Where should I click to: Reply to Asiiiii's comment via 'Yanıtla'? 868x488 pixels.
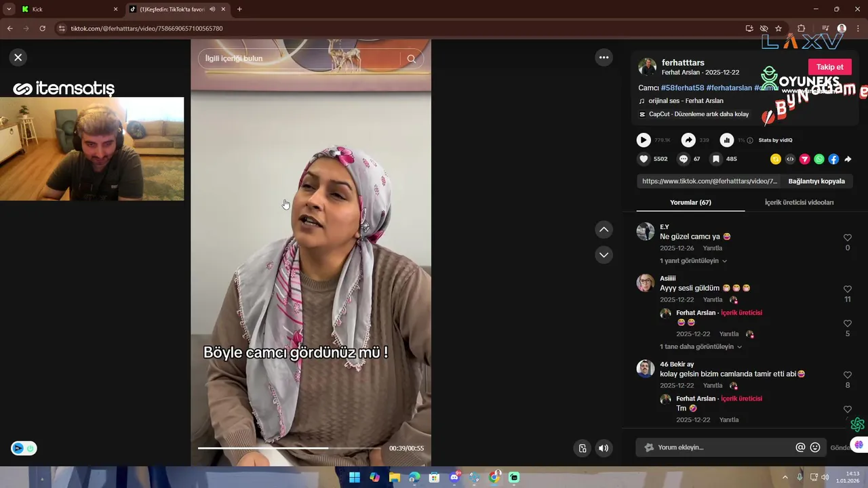tap(712, 300)
